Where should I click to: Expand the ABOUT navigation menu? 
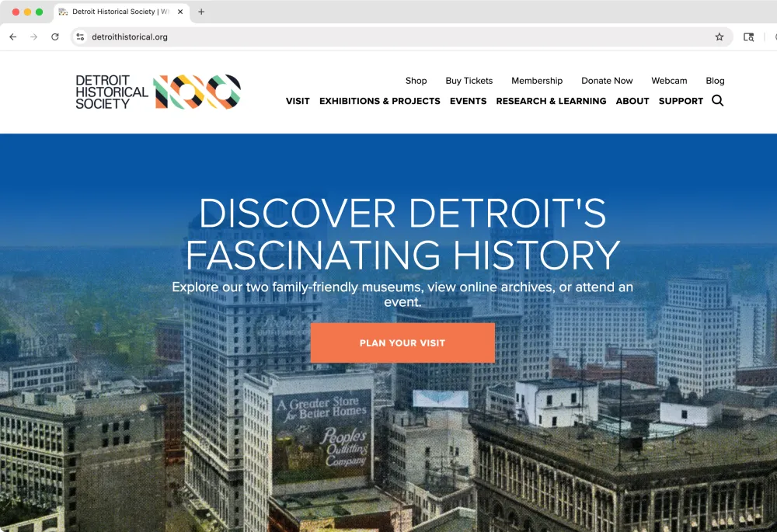[632, 101]
